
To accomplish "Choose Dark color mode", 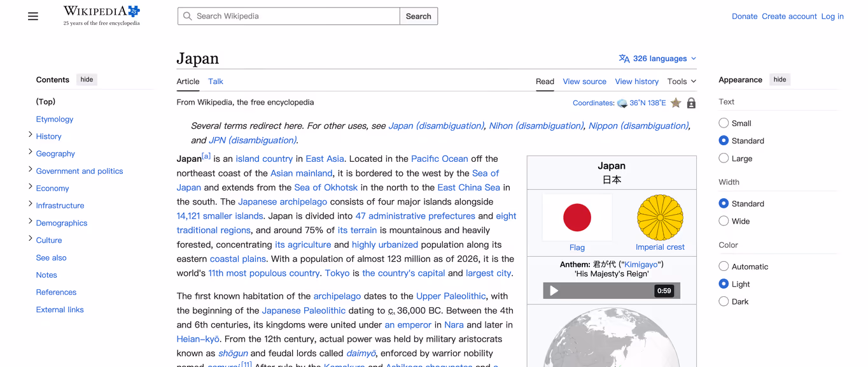I will pos(724,301).
